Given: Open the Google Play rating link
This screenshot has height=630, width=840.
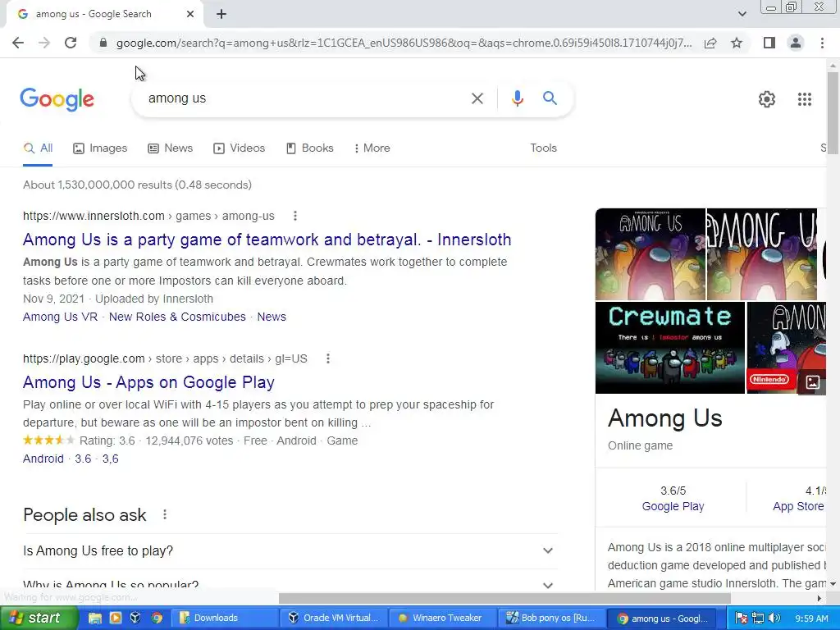Looking at the screenshot, I should [x=673, y=506].
